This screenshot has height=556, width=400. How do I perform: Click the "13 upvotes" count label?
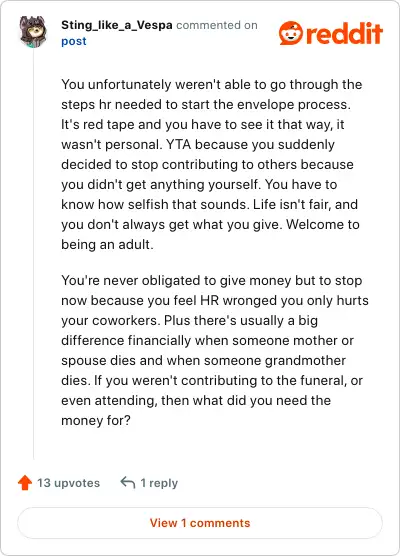(68, 483)
